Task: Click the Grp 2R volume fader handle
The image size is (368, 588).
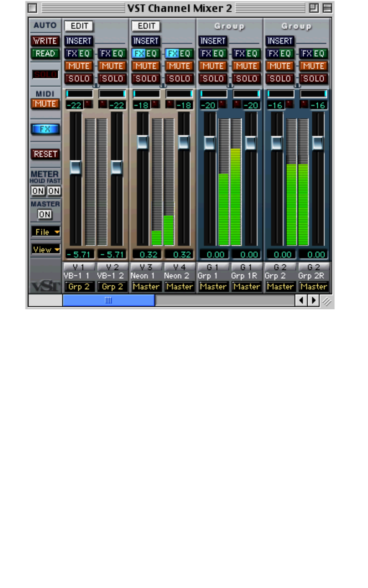Action: (x=318, y=143)
